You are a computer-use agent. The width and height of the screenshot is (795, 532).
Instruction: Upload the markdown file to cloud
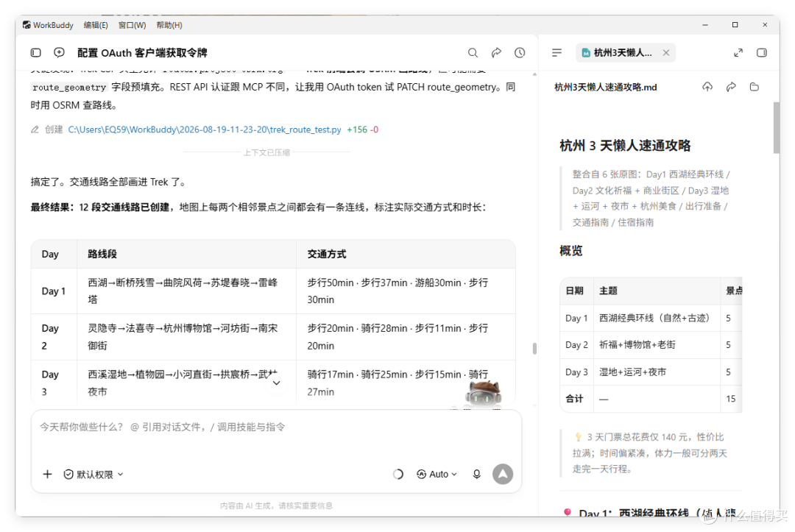(707, 87)
